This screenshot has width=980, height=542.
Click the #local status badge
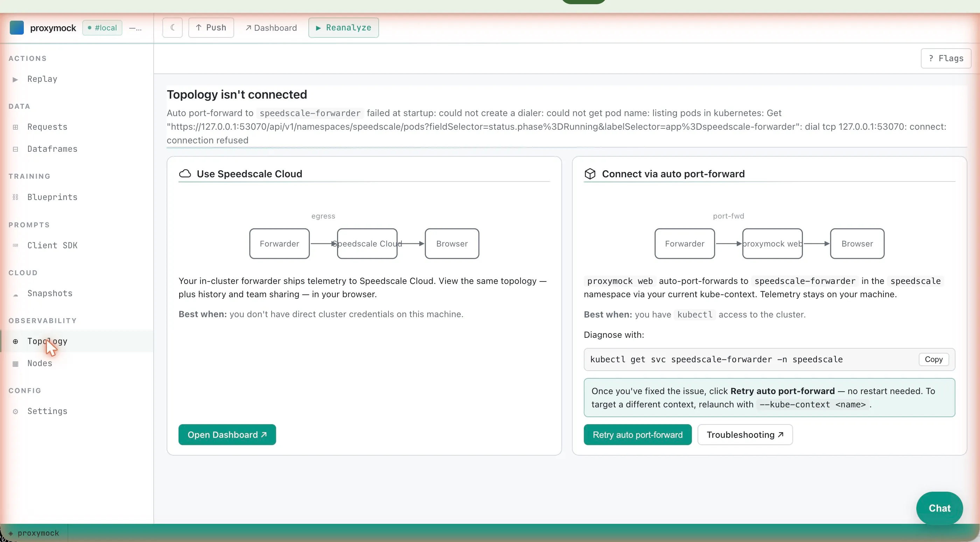pyautogui.click(x=102, y=28)
